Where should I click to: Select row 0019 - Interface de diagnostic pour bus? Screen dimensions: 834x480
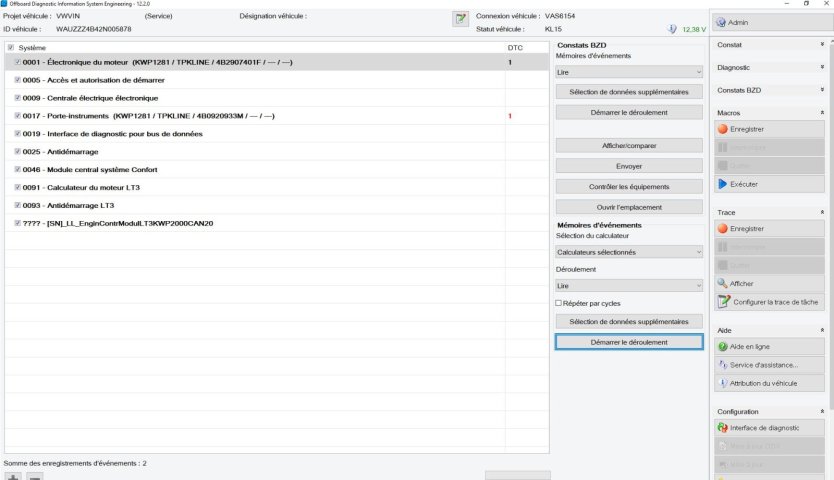(277, 134)
